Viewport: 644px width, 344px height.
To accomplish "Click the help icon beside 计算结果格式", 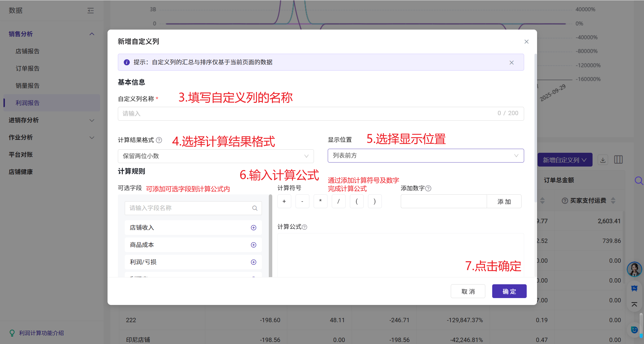I will click(159, 140).
